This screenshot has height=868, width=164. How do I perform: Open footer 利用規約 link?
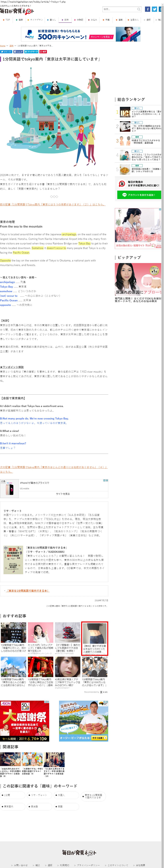click(x=64, y=865)
